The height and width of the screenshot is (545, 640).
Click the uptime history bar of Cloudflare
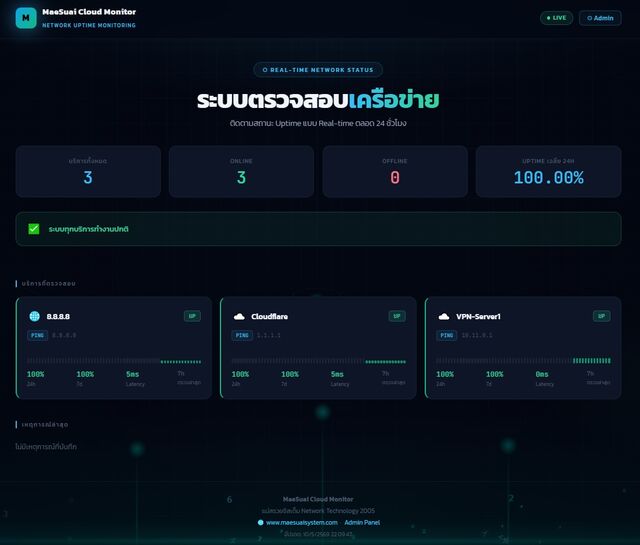tap(319, 361)
